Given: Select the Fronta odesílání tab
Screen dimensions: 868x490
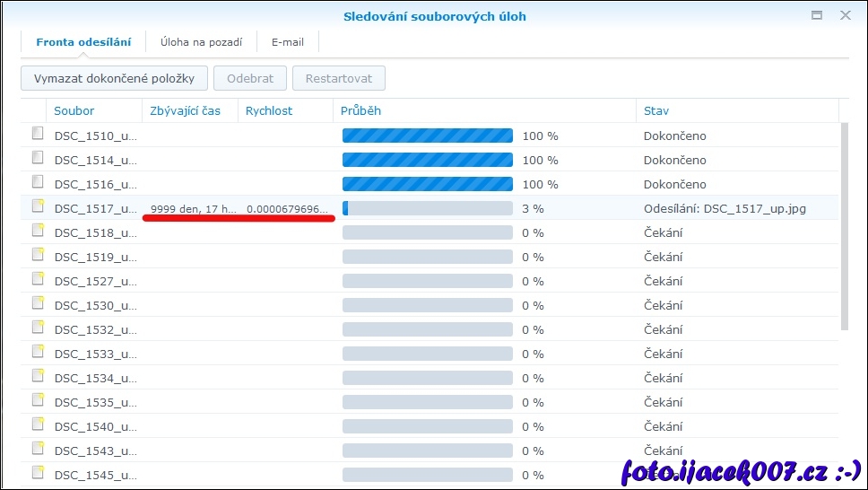Looking at the screenshot, I should pos(83,41).
